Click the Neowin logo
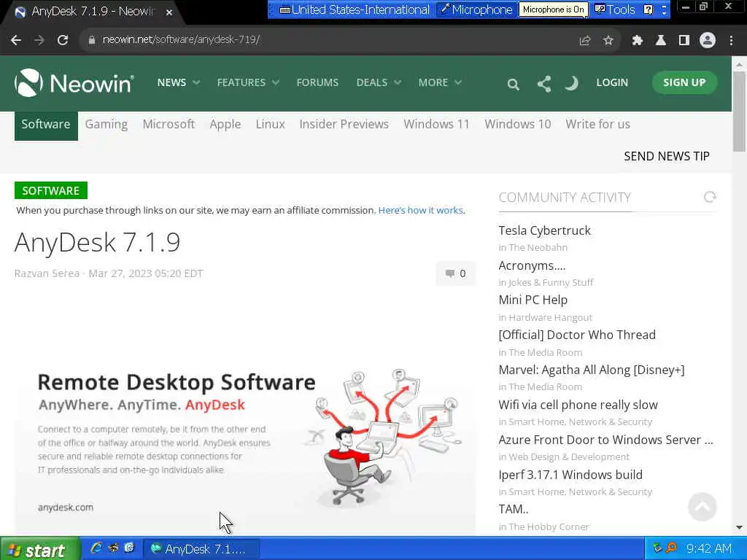 tap(74, 83)
